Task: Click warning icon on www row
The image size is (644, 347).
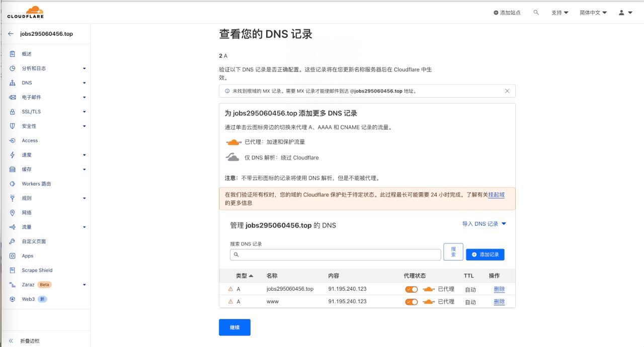Action: pyautogui.click(x=230, y=302)
